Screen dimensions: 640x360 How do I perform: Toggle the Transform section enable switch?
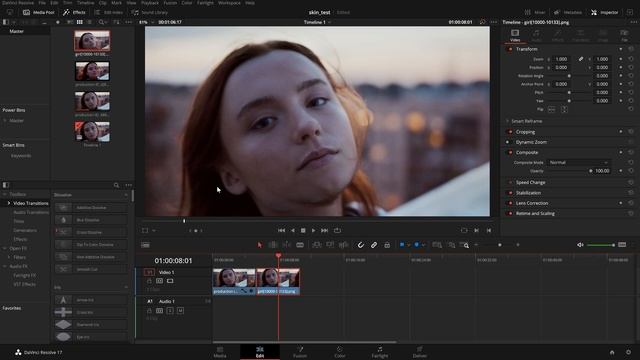coord(510,49)
